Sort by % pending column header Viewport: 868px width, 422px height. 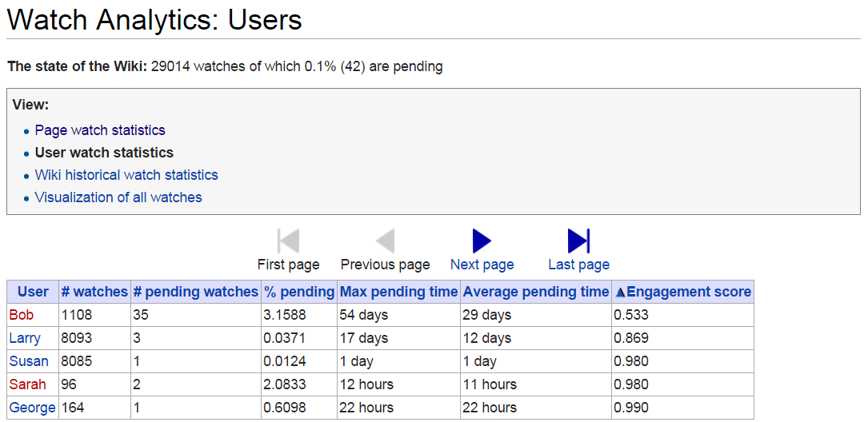(x=299, y=292)
